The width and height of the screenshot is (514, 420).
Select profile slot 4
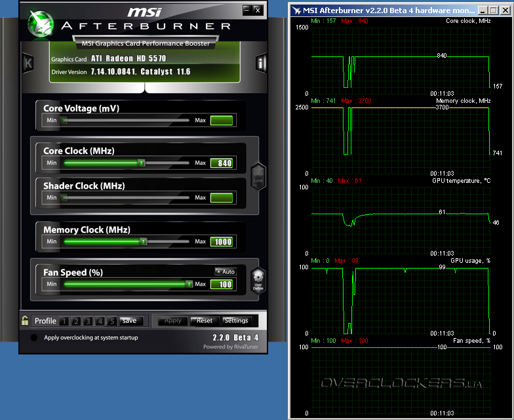100,321
